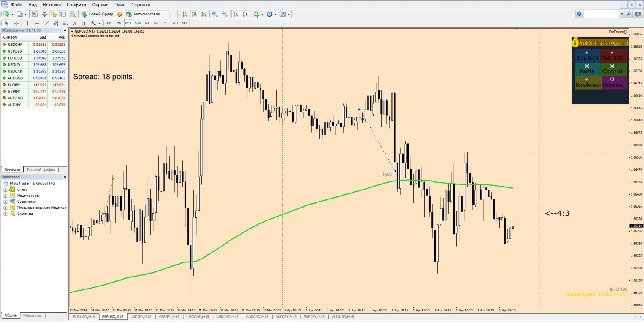Open the new chart dropdown arrow
The height and width of the screenshot is (322, 644).
[x=12, y=14]
